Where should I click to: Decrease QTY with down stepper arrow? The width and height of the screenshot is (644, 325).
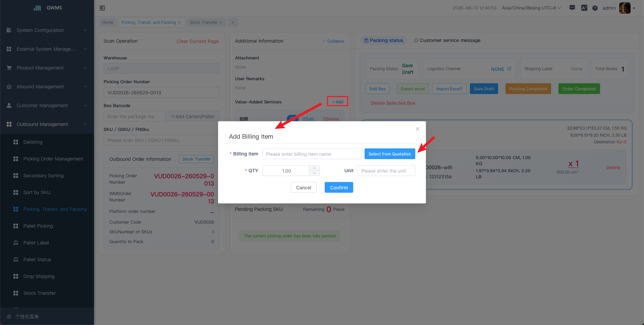pyautogui.click(x=314, y=173)
